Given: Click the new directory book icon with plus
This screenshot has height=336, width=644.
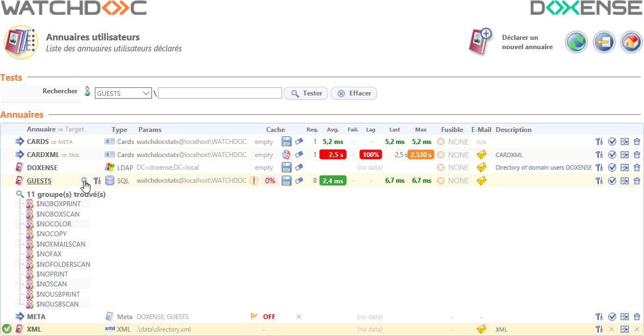Looking at the screenshot, I should pos(481,41).
